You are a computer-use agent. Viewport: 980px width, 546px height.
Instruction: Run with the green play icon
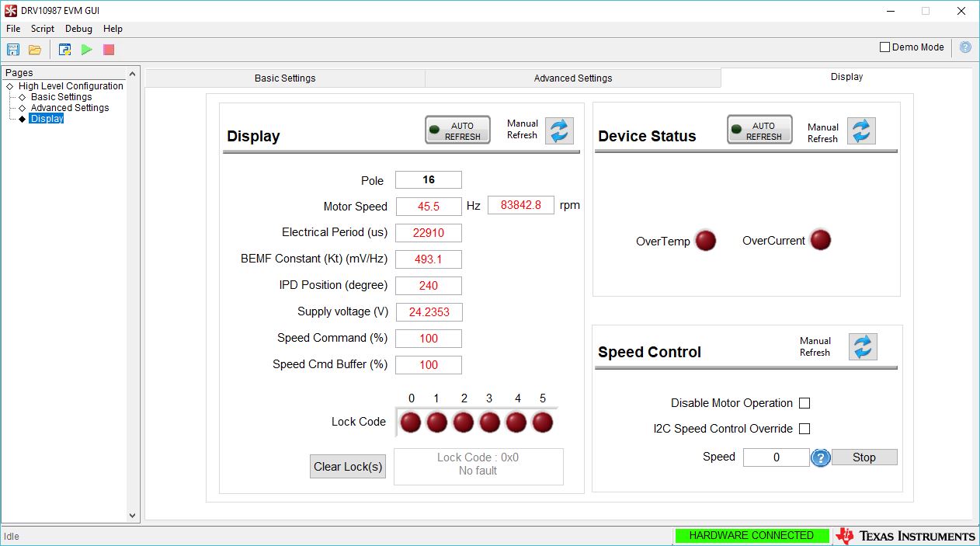(87, 50)
